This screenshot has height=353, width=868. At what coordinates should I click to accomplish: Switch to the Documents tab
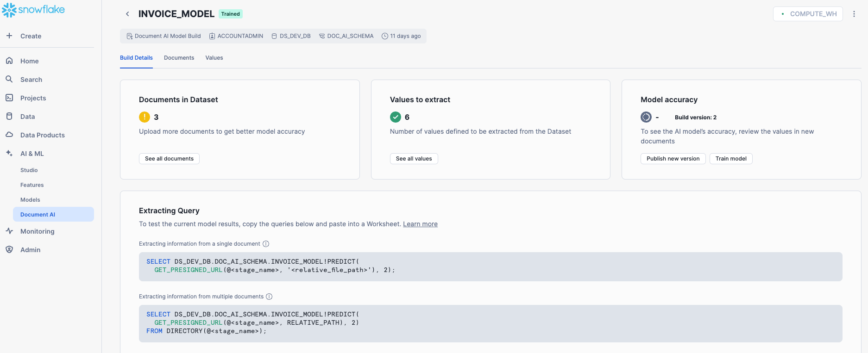179,58
